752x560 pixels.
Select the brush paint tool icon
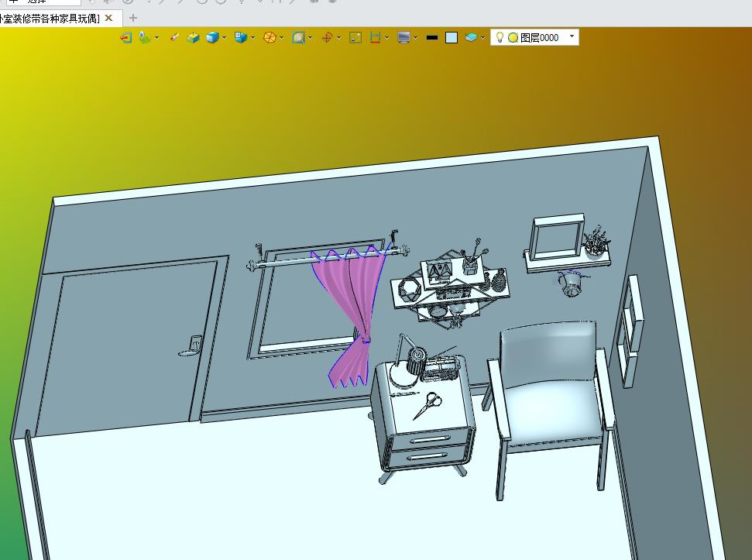(174, 37)
